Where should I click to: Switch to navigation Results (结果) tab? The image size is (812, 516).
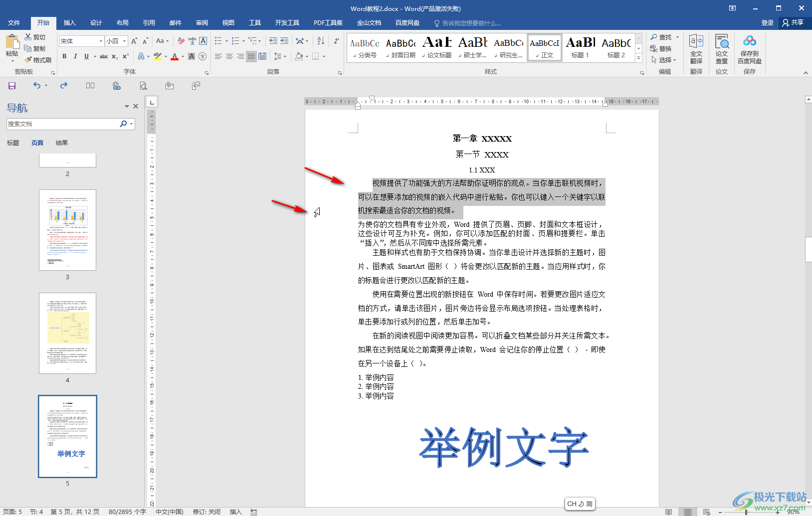(62, 143)
